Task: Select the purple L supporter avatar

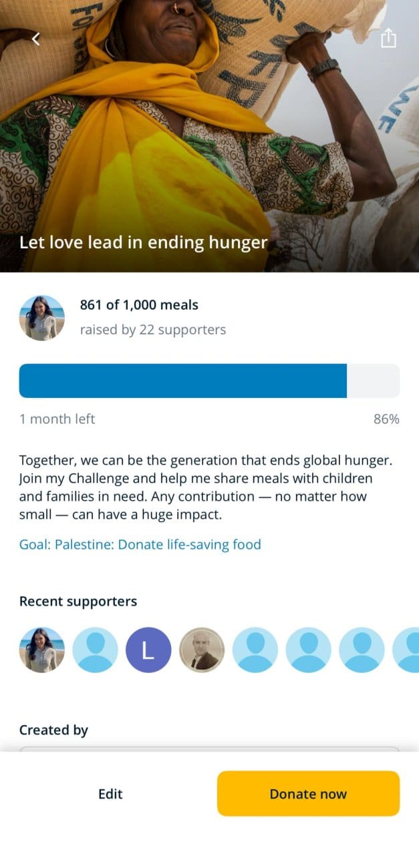Action: [148, 650]
